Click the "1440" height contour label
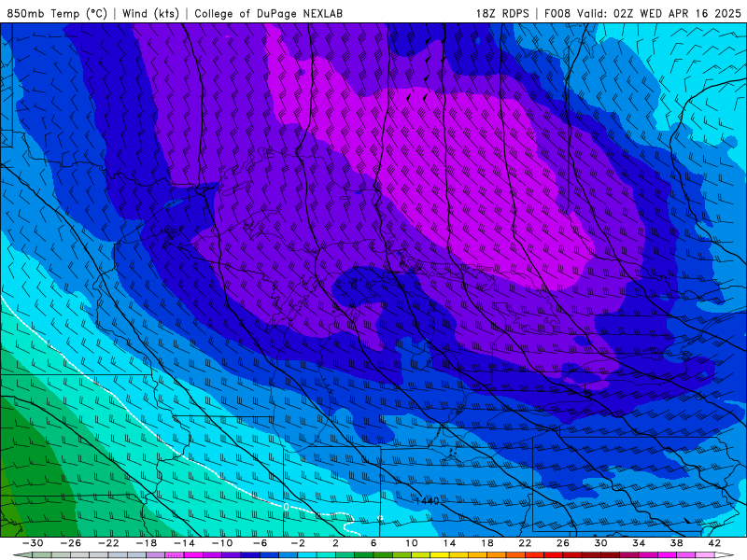This screenshot has width=747, height=560. click(427, 500)
